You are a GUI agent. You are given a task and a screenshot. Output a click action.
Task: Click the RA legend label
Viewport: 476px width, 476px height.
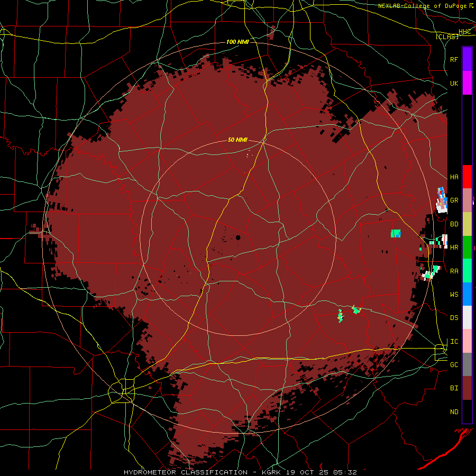[454, 271]
